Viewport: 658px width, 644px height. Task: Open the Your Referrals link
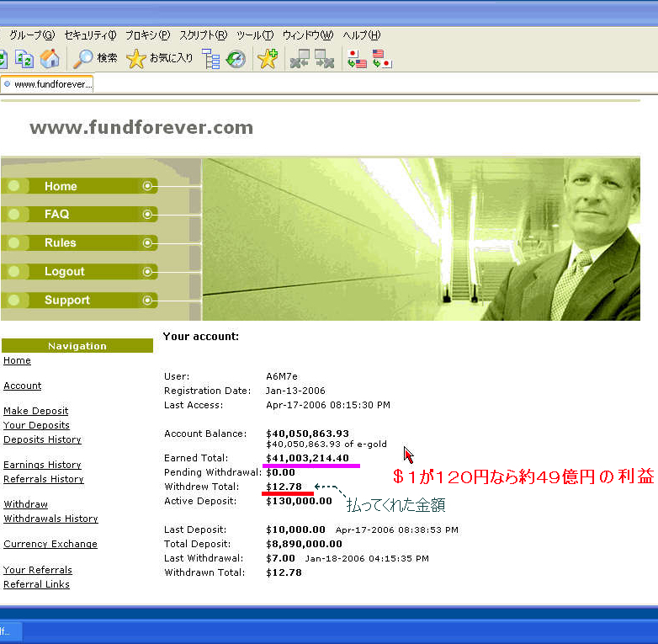pyautogui.click(x=38, y=570)
